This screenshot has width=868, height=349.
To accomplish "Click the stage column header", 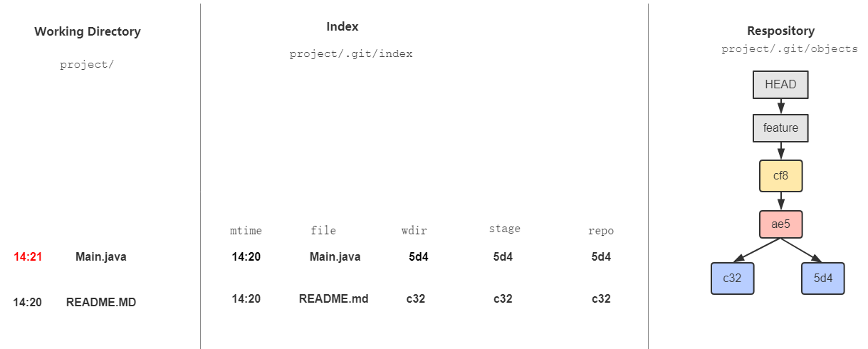I will pyautogui.click(x=504, y=229).
